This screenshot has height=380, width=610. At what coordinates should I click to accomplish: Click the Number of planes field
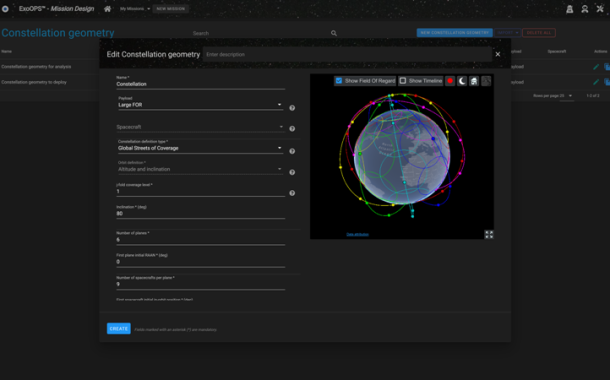click(x=200, y=240)
